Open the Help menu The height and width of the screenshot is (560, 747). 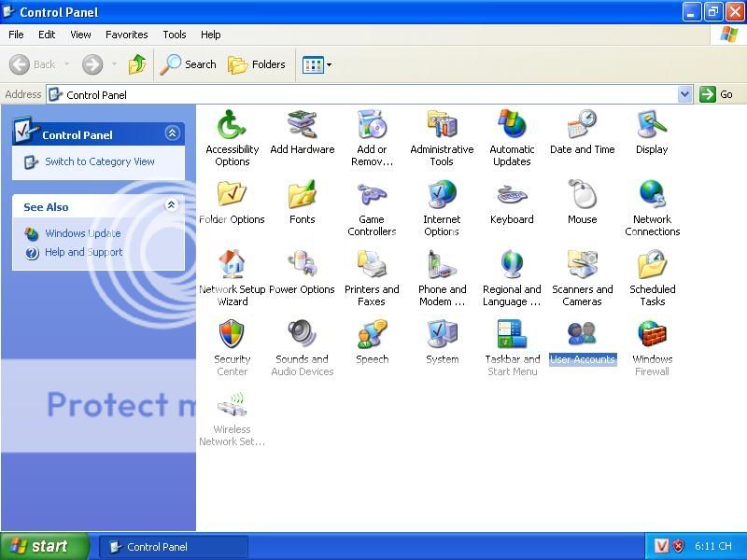211,35
